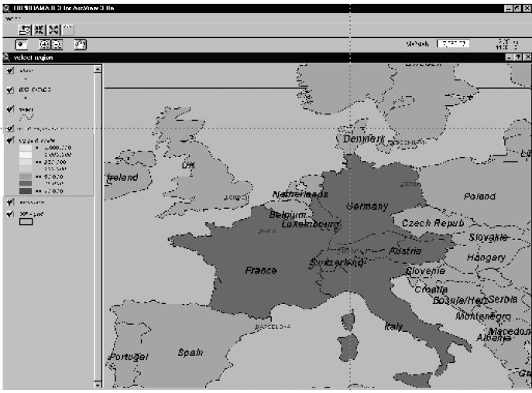
Task: Click the darkest legend color swatch
Action: 26,190
